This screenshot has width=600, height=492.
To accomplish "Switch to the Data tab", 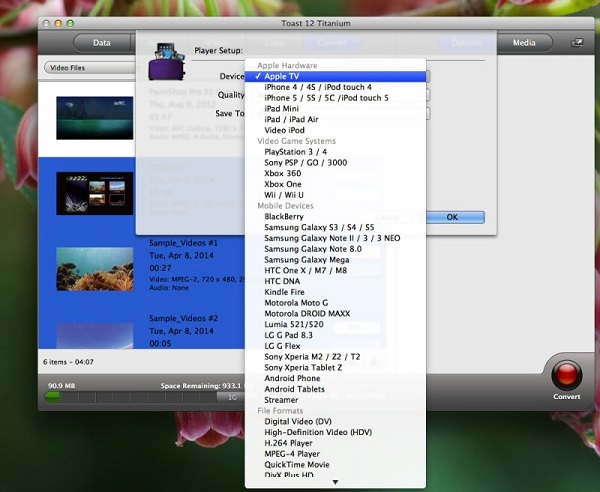I will pyautogui.click(x=102, y=43).
